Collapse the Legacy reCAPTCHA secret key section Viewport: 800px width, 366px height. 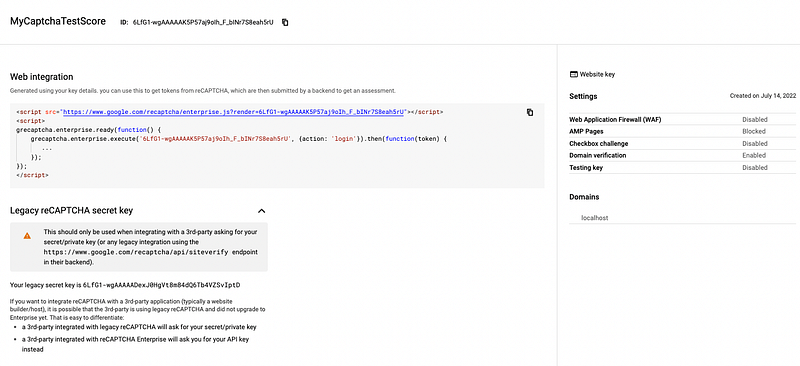(261, 211)
